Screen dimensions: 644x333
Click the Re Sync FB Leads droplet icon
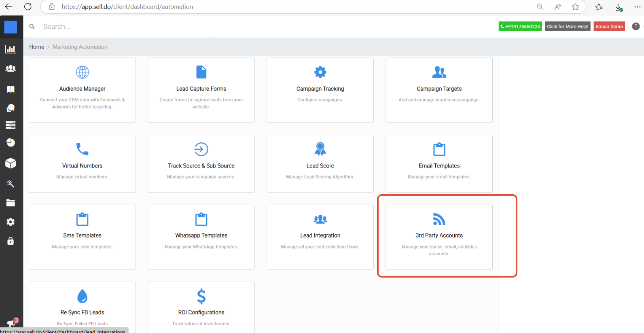point(82,296)
